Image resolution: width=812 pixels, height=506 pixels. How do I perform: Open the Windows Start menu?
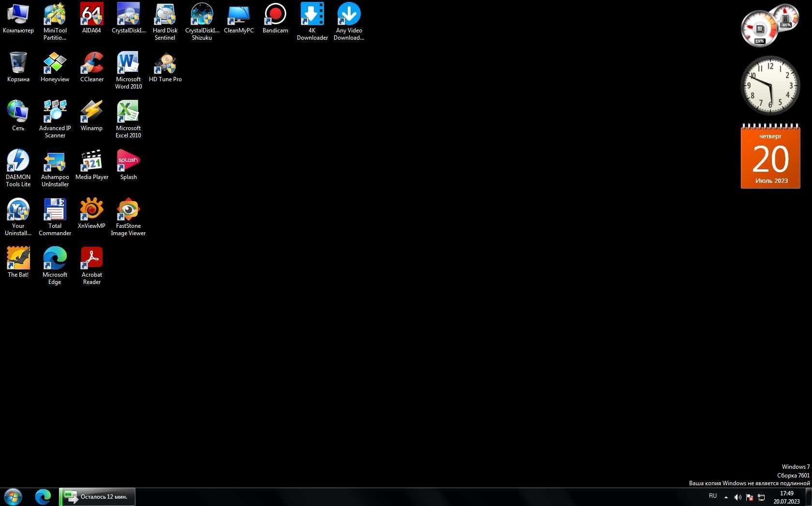(x=13, y=497)
